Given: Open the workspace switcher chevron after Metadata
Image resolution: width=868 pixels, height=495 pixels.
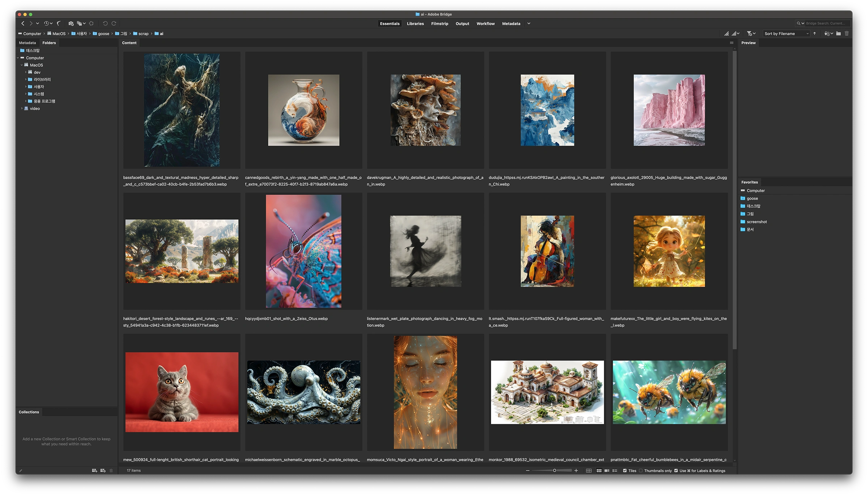Looking at the screenshot, I should tap(529, 24).
